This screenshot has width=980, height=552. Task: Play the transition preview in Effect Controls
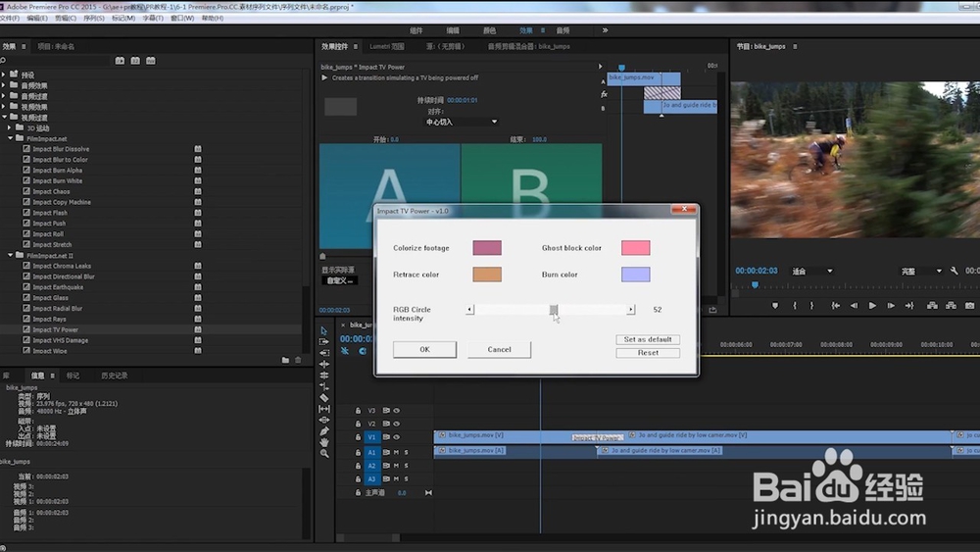pos(324,78)
